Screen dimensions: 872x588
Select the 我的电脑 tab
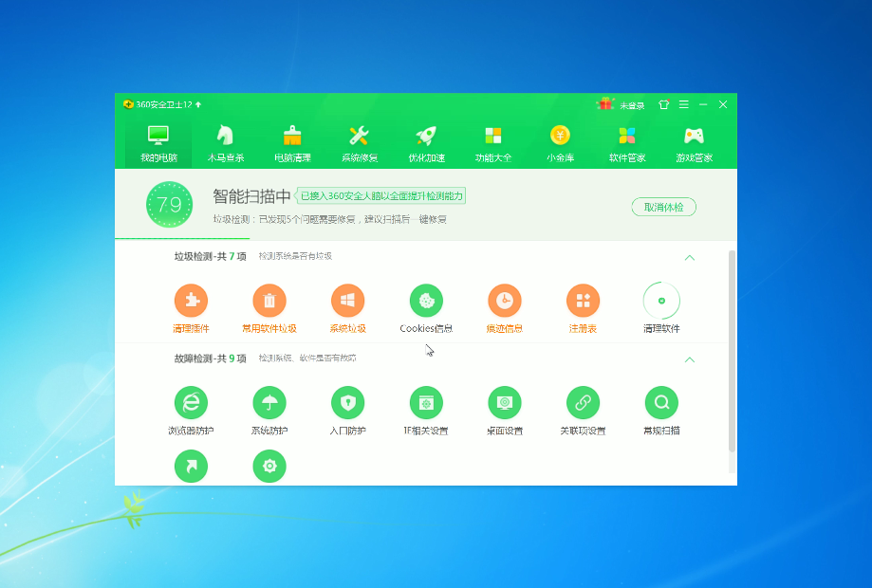[x=158, y=143]
